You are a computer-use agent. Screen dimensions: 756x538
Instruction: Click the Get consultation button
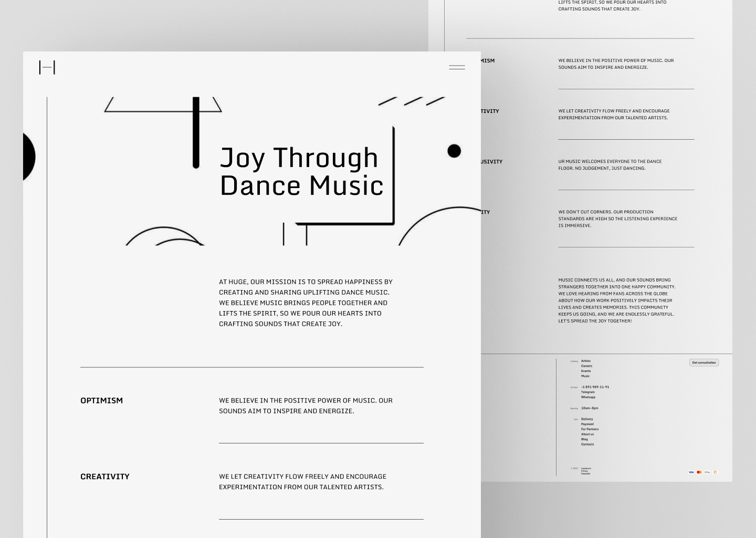click(x=704, y=363)
